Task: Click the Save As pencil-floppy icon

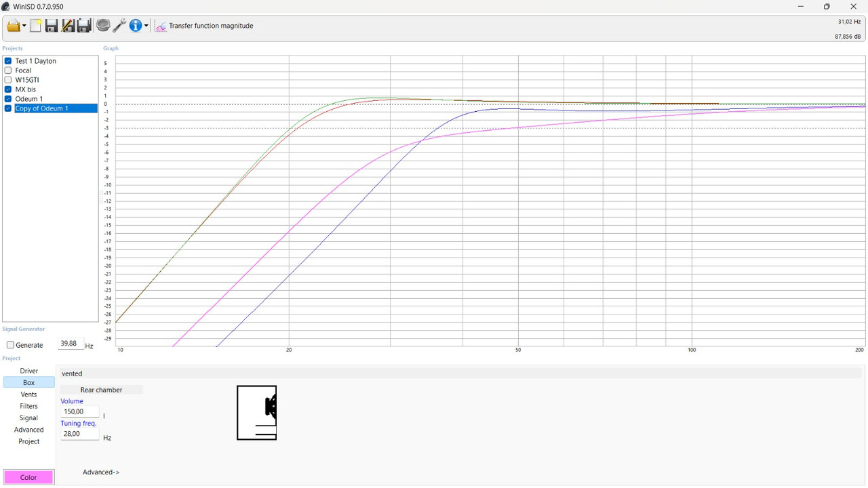Action: click(x=68, y=26)
